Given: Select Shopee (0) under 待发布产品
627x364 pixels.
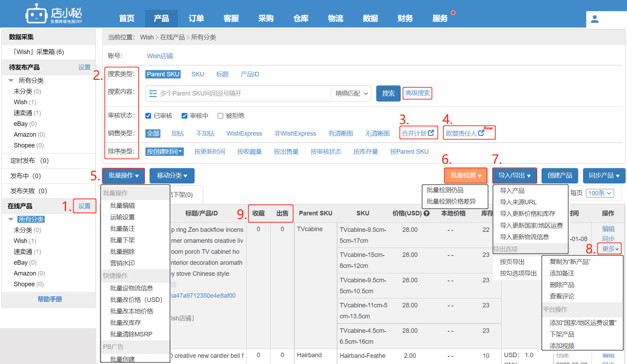Looking at the screenshot, I should point(29,145).
